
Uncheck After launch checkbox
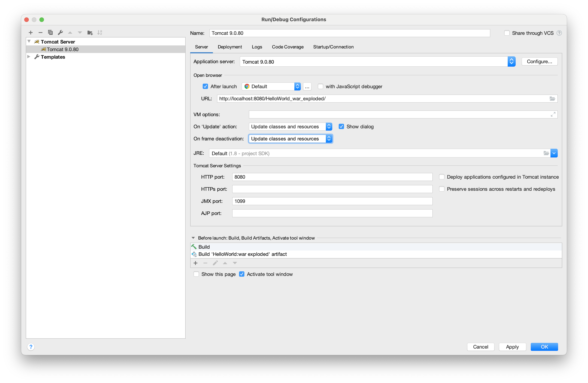click(x=205, y=86)
